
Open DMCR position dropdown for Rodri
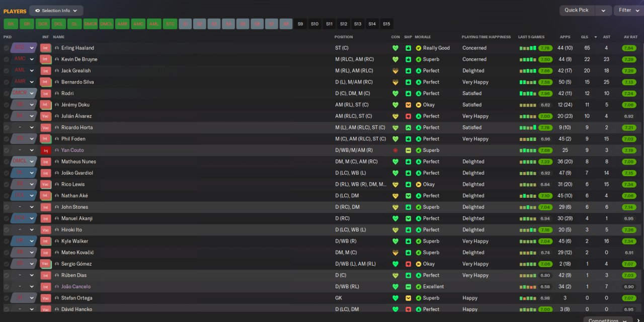(x=24, y=94)
